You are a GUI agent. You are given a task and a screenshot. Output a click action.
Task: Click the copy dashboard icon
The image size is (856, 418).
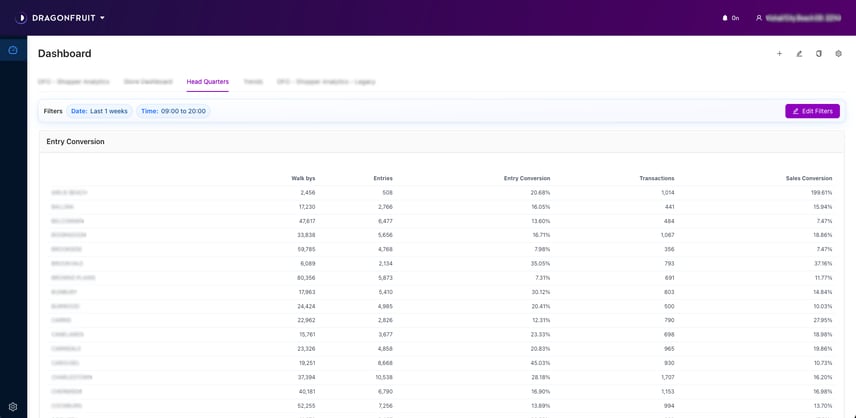pyautogui.click(x=819, y=54)
